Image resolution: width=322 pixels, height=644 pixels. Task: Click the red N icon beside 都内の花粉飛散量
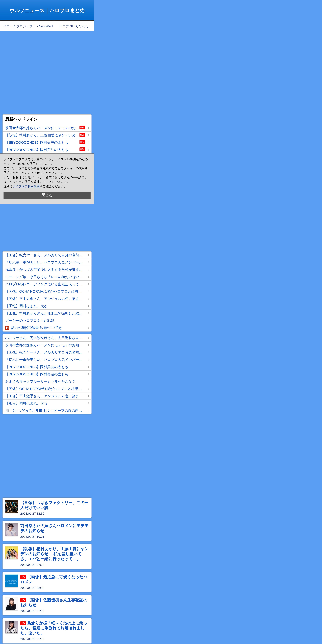coord(7,328)
